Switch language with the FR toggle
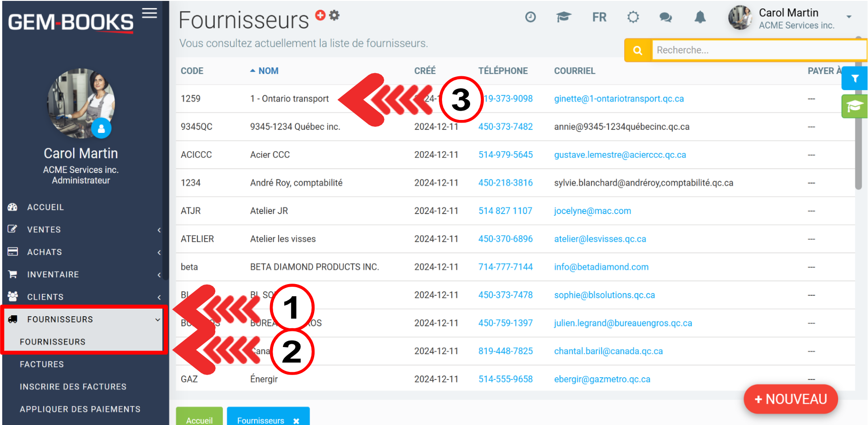Image resolution: width=868 pixels, height=425 pixels. (599, 17)
